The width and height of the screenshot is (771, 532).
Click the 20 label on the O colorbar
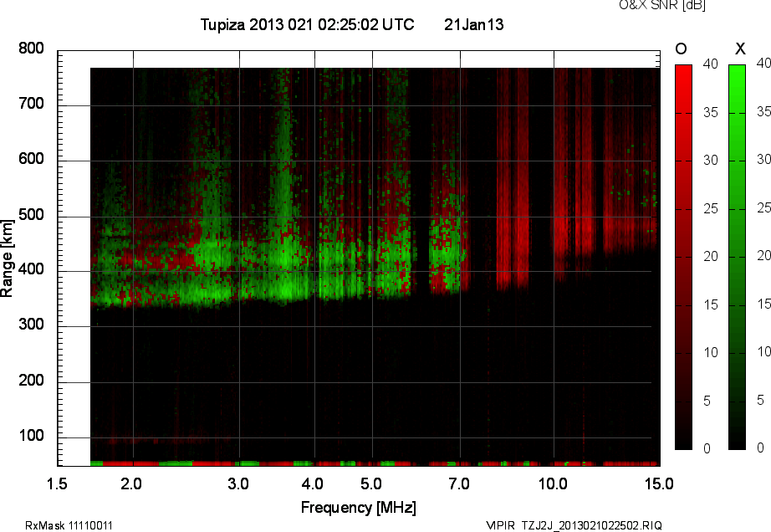pos(711,256)
